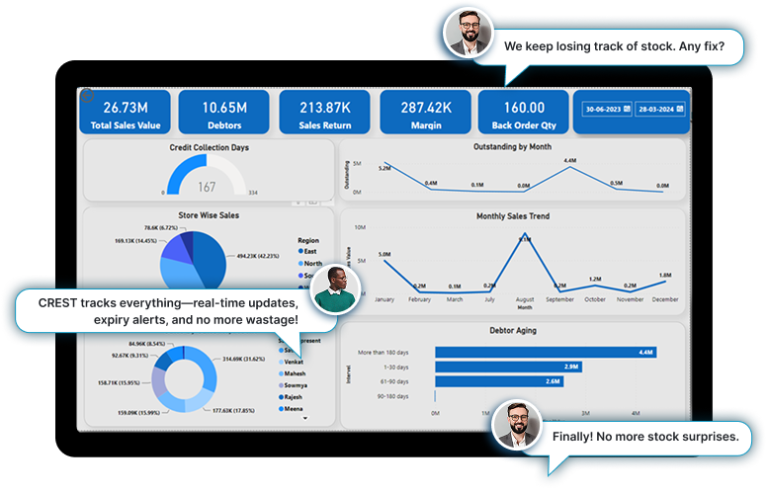Click the bearded man avatar at top
This screenshot has height=492, width=768.
[x=468, y=34]
